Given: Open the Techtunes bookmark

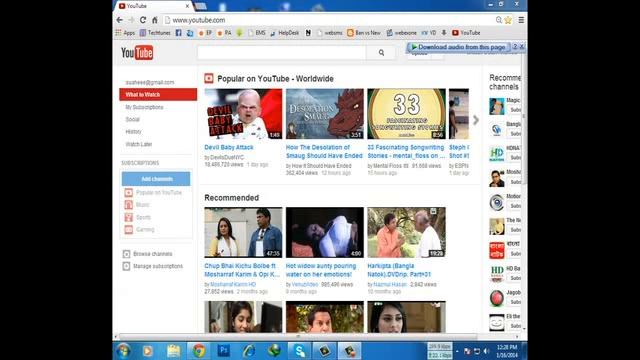Looking at the screenshot, I should 155,33.
